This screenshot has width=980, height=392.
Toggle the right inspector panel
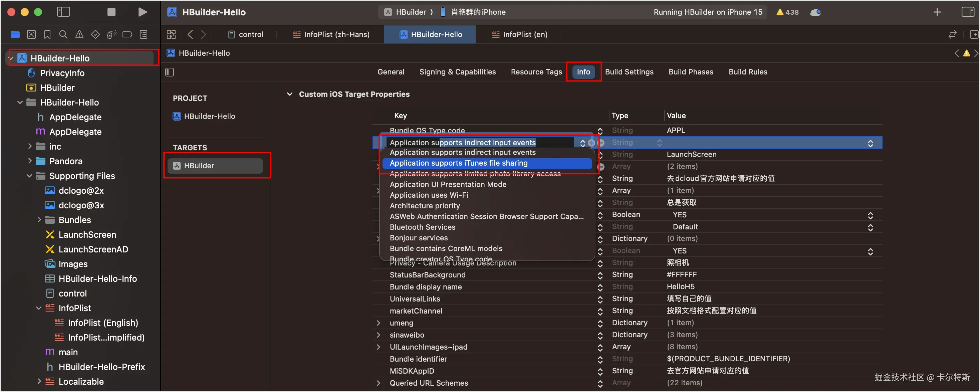tap(967, 12)
